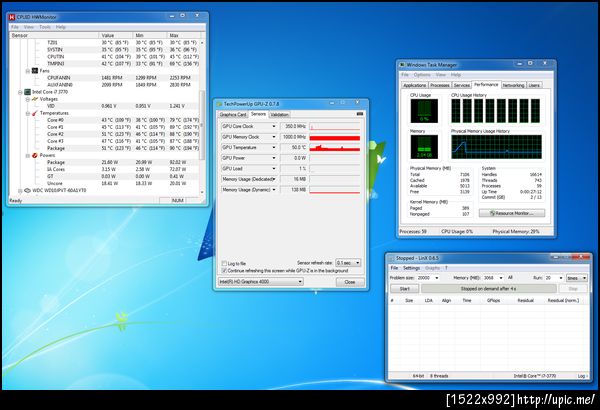Viewport: 600px width, 410px height.
Task: Collapse the Fans node in HWMonitor
Action: [28, 71]
